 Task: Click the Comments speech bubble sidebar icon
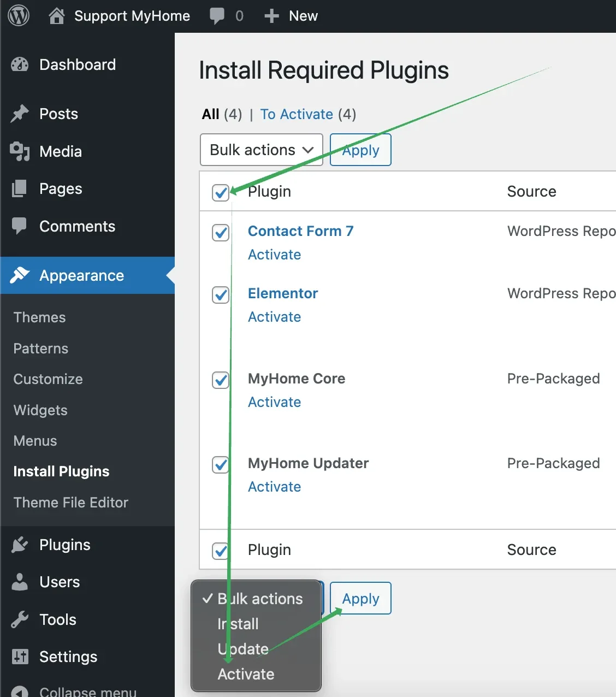19,226
